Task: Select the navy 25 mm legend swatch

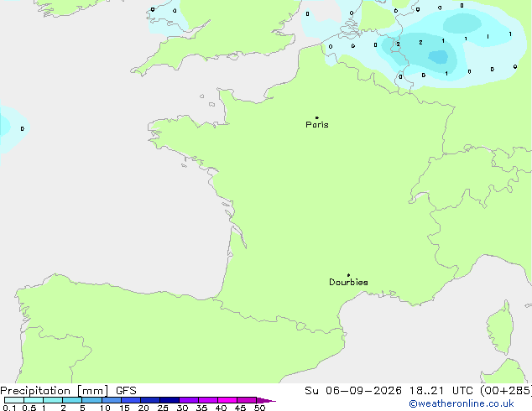Action: tap(170, 400)
